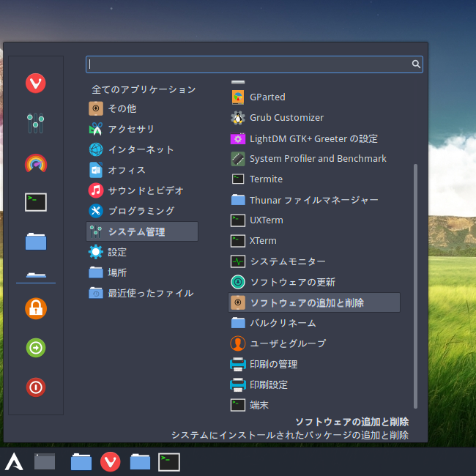Open ソフトウェアの追加と削除

(314, 302)
